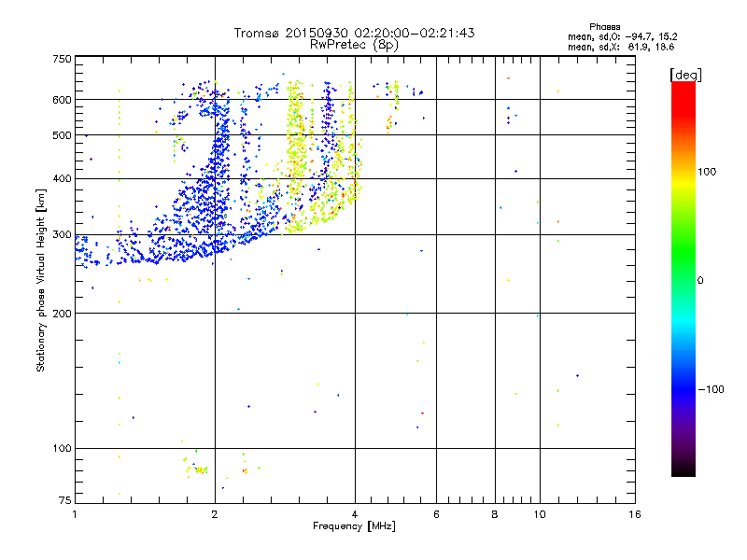Click the 75 height axis tick label
Image resolution: width=747 pixels, height=560 pixels.
pyautogui.click(x=65, y=500)
